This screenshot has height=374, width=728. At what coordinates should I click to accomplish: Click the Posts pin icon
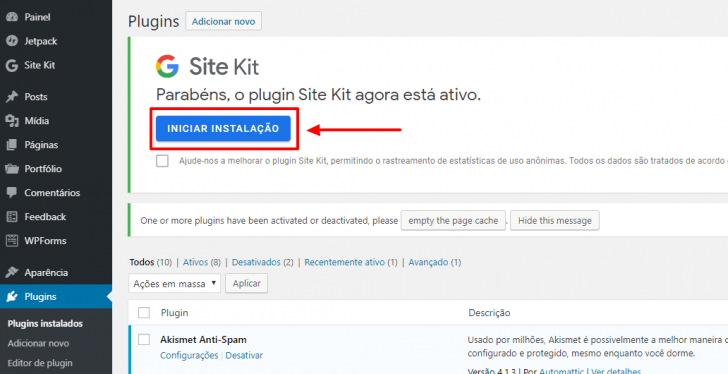[12, 97]
